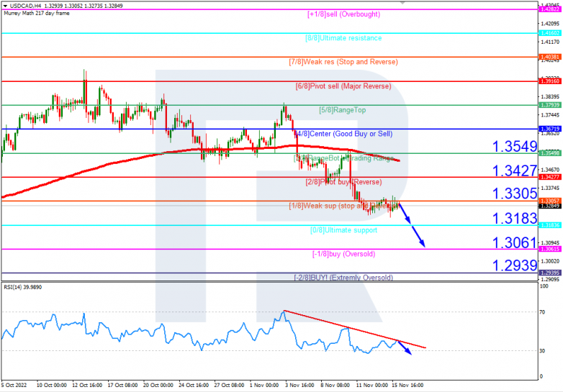
Task: Click the 1.41602 cyan price tag
Action: coord(550,33)
